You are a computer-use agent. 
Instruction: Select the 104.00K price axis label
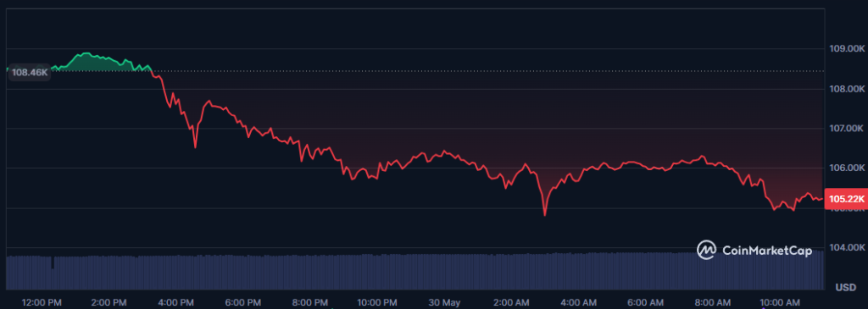click(846, 247)
